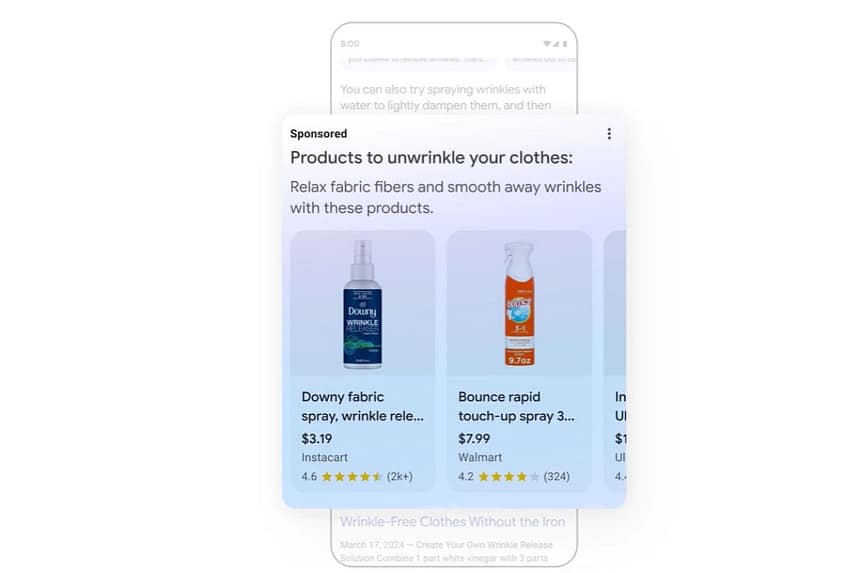View the Downy 4.6 star rating
The height and width of the screenshot is (573, 860).
pos(341,476)
